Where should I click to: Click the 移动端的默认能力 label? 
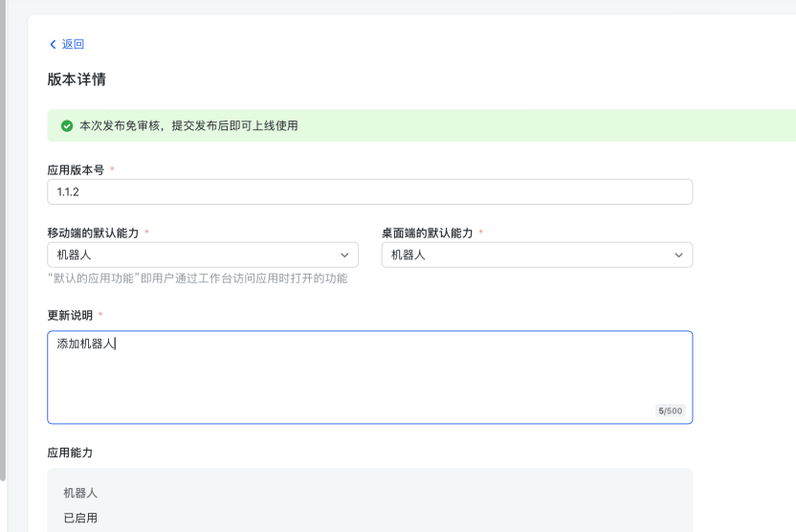coord(93,233)
